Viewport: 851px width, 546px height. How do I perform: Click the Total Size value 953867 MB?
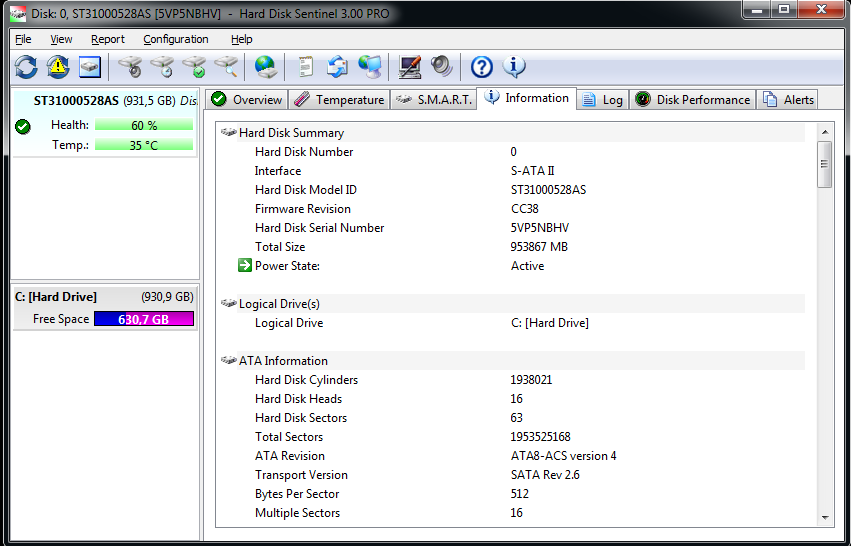(x=539, y=246)
